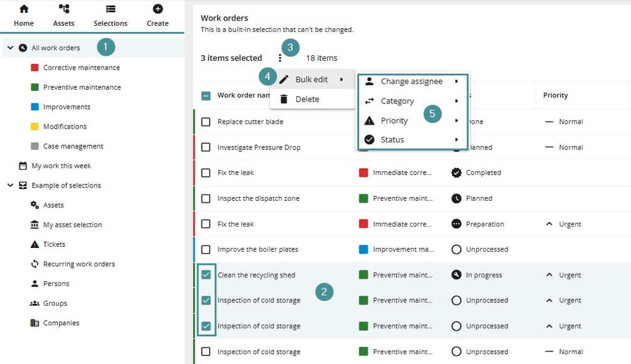The height and width of the screenshot is (364, 631).
Task: Select Delete from context menu
Action: coord(312,99)
